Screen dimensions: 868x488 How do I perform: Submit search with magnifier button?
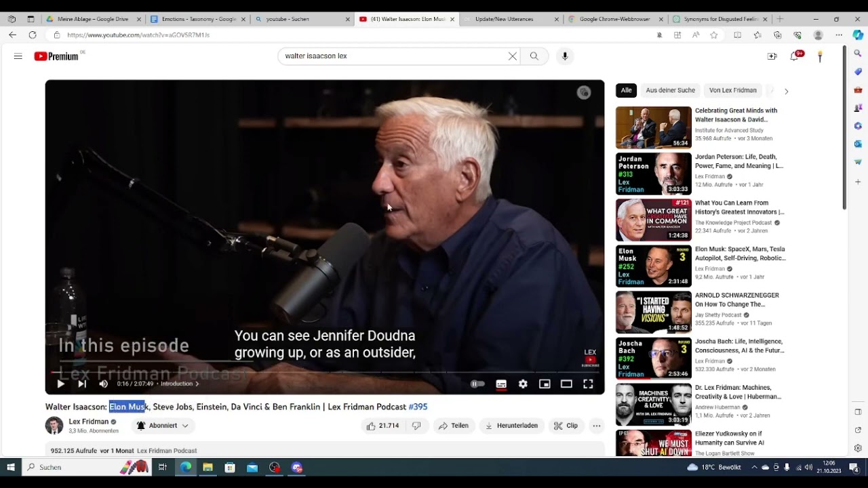point(534,56)
